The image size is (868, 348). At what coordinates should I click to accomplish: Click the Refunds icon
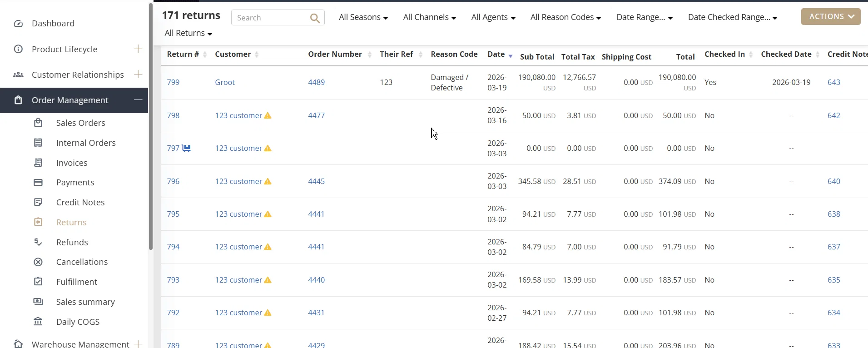click(38, 242)
